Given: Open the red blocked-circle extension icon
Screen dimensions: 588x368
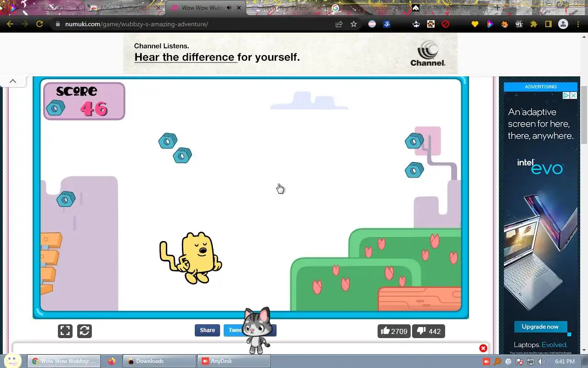Looking at the screenshot, I should pyautogui.click(x=446, y=24).
